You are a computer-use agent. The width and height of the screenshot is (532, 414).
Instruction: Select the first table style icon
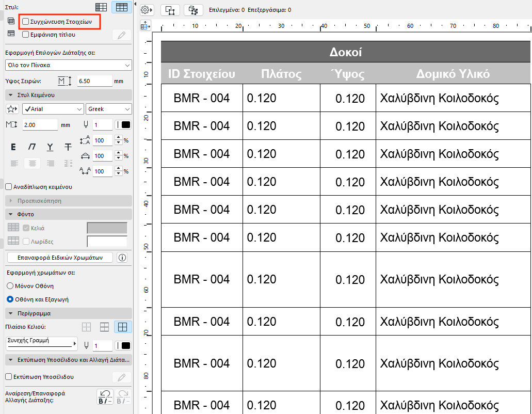click(101, 7)
